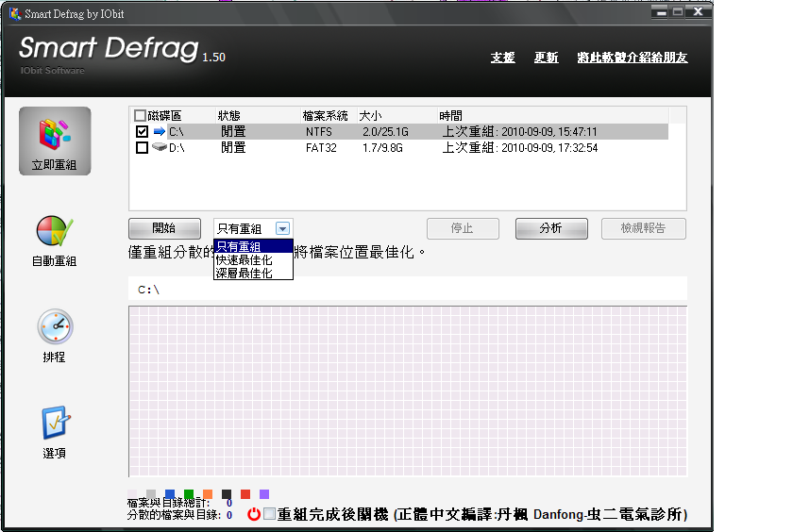Check the D:\ drive checkbox
Screen dimensions: 793x532
click(143, 147)
